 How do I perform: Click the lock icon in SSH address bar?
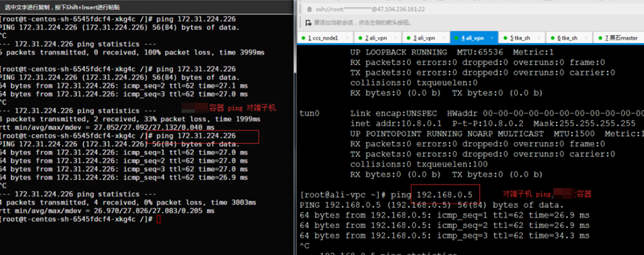pyautogui.click(x=309, y=9)
